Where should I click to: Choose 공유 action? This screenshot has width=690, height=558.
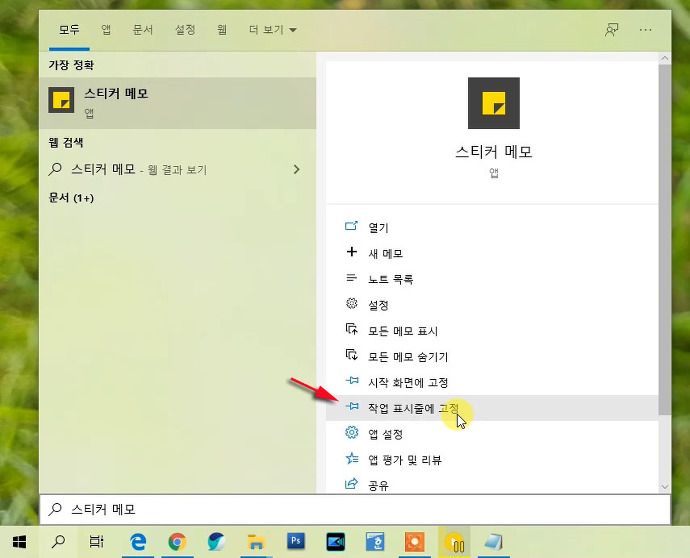pos(492,485)
